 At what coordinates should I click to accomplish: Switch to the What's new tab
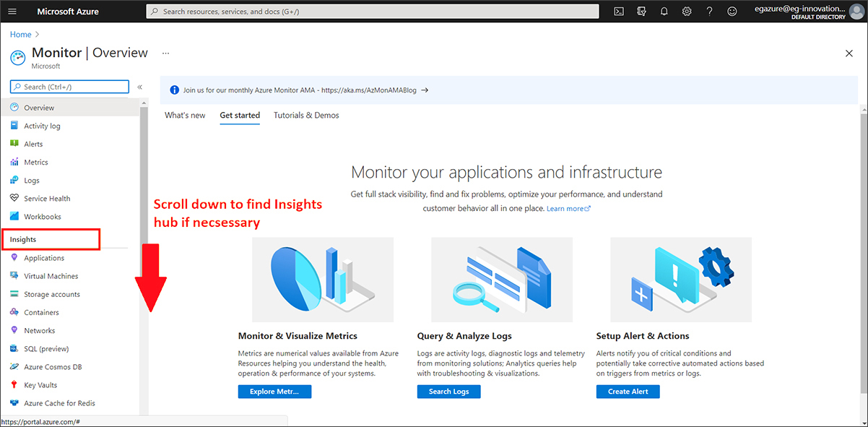[x=185, y=116]
